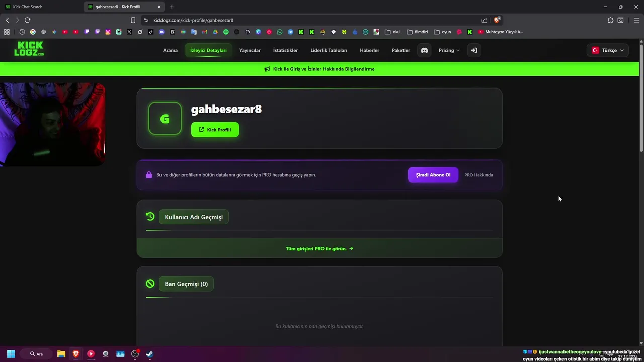Reload the page
The width and height of the screenshot is (644, 362).
click(x=27, y=20)
